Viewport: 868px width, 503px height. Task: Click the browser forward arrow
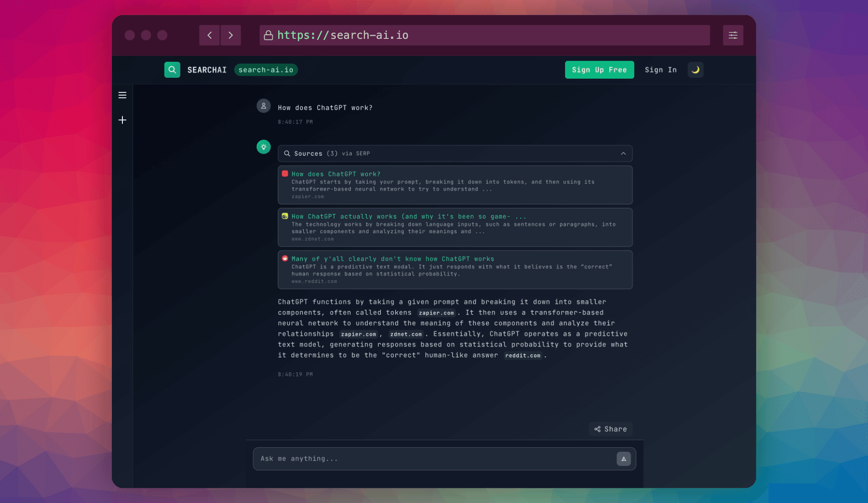(231, 35)
